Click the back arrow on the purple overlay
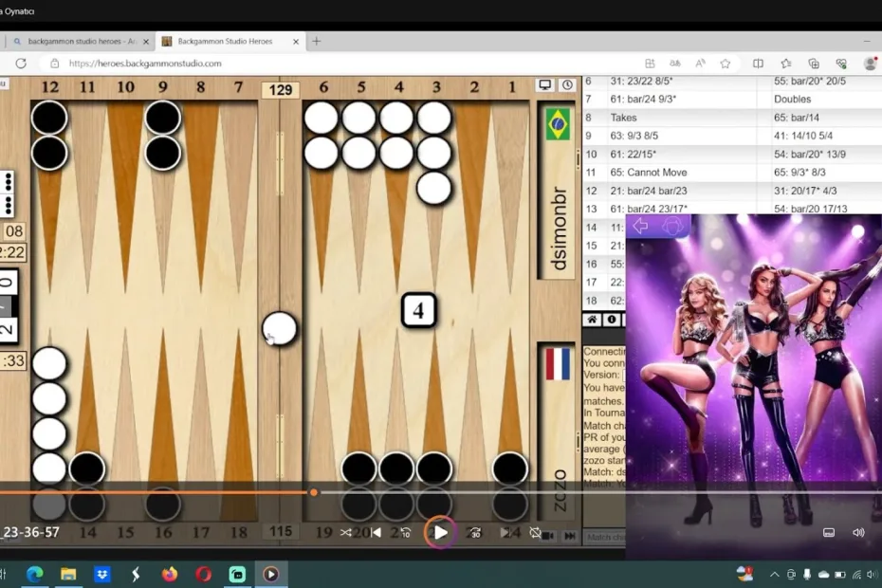 (x=640, y=226)
